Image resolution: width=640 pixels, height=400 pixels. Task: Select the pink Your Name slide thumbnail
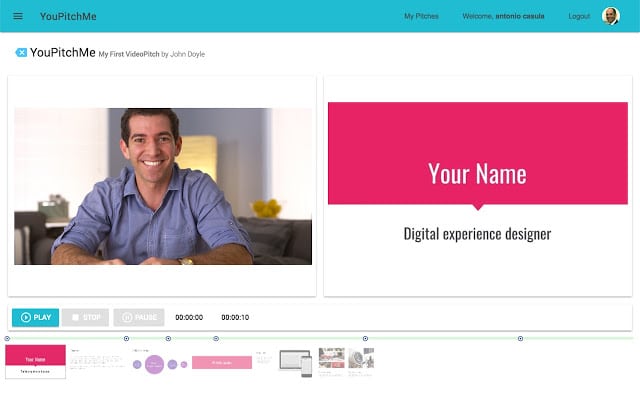coord(36,361)
